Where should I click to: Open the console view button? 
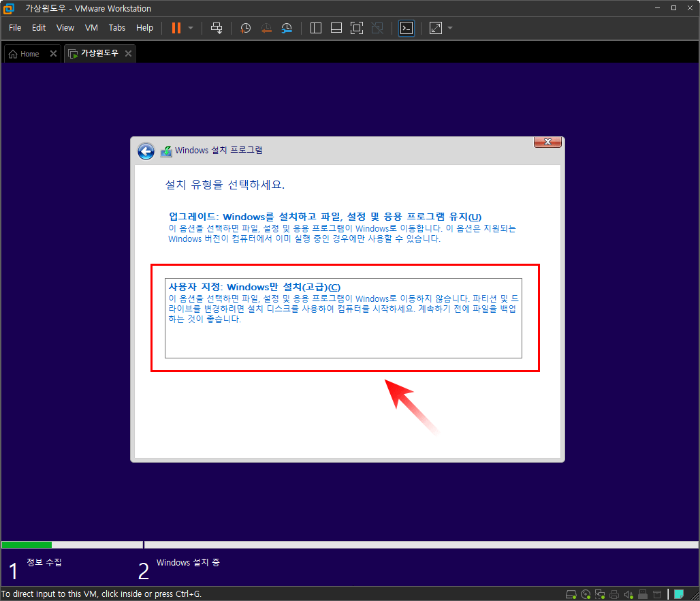click(407, 28)
